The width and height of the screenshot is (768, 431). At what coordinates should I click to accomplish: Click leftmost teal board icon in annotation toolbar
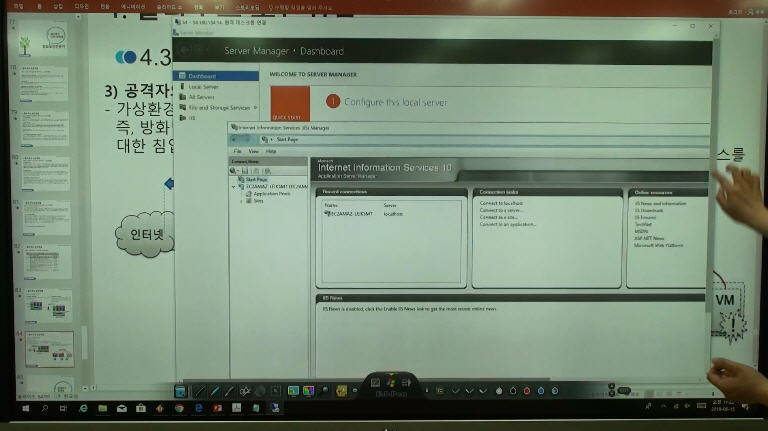tap(180, 391)
